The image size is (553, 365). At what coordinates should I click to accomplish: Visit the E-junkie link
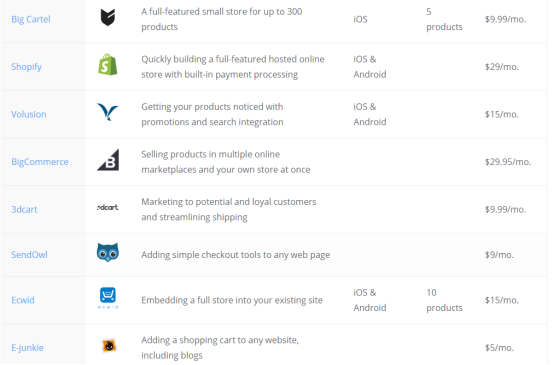27,348
